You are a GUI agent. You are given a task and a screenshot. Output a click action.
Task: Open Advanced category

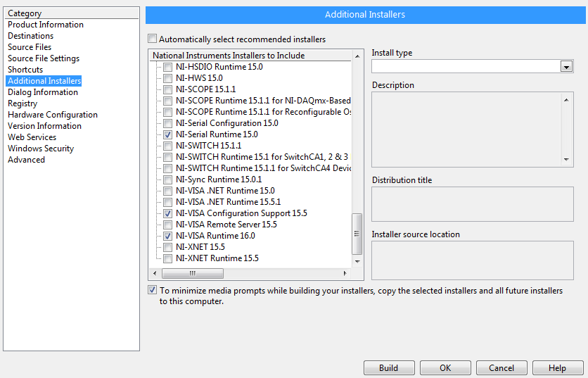26,160
